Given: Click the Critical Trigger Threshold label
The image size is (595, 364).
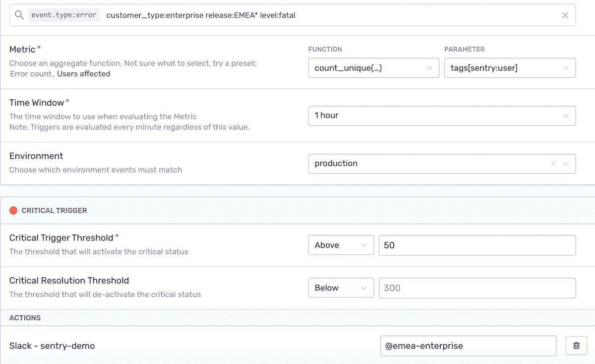Looking at the screenshot, I should click(x=61, y=238).
